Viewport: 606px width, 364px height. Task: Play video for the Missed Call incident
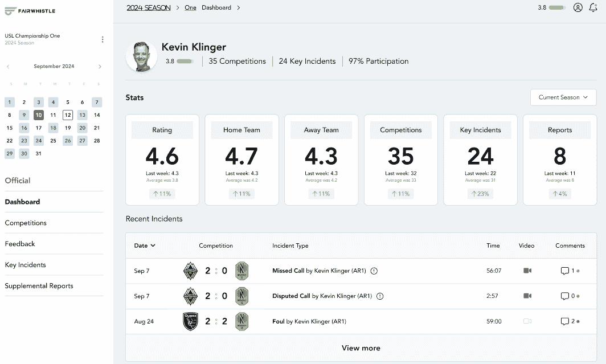tap(527, 271)
